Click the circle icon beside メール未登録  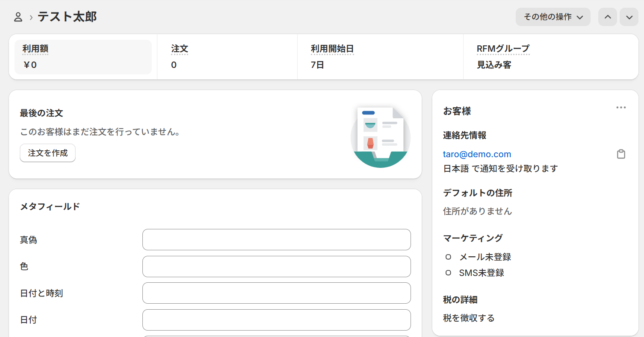point(448,257)
